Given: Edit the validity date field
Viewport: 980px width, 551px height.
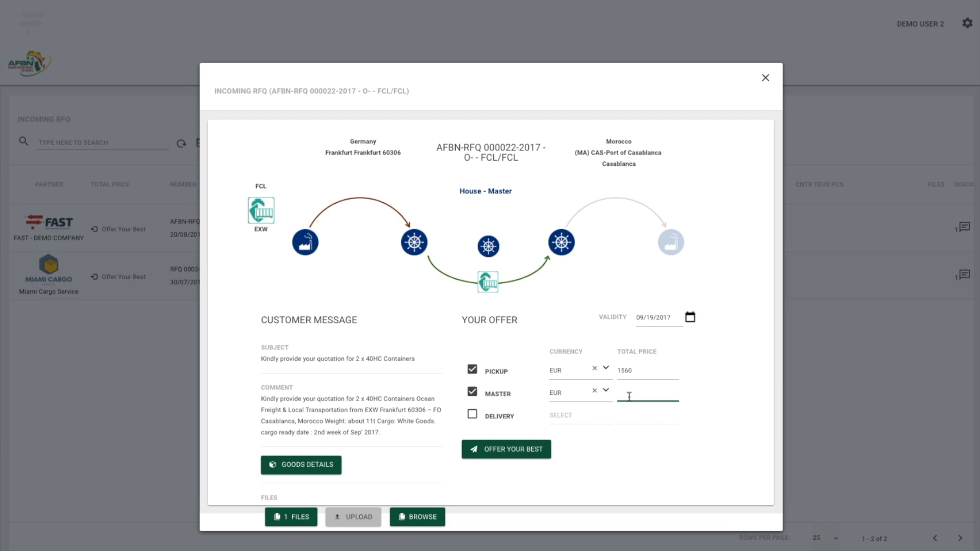Looking at the screenshot, I should point(659,318).
